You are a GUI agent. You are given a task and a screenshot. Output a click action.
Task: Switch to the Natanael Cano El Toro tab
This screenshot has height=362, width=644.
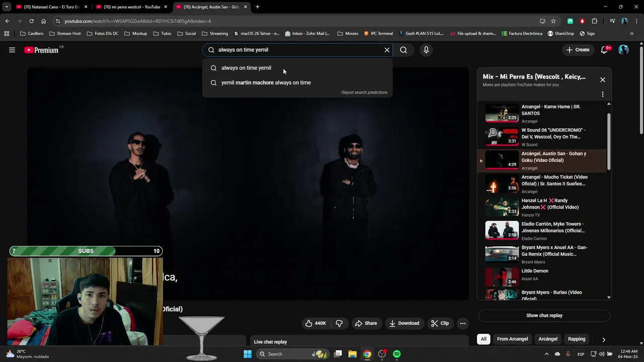tap(52, 7)
